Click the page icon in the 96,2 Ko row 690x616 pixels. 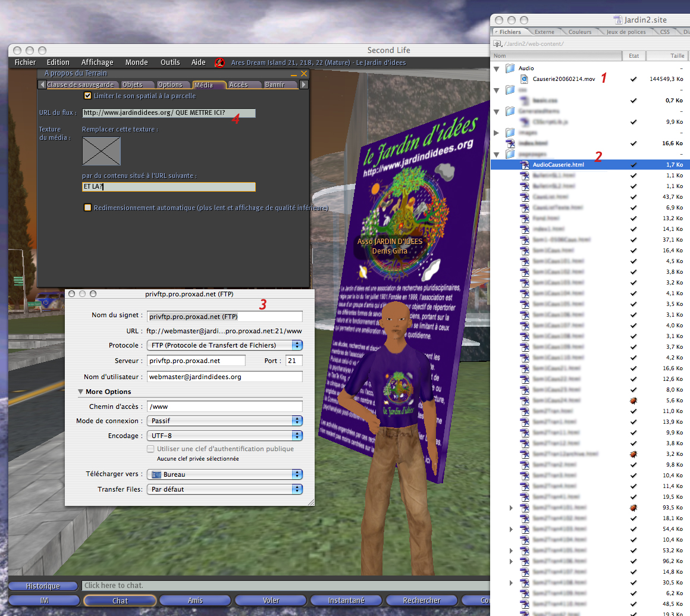(525, 561)
